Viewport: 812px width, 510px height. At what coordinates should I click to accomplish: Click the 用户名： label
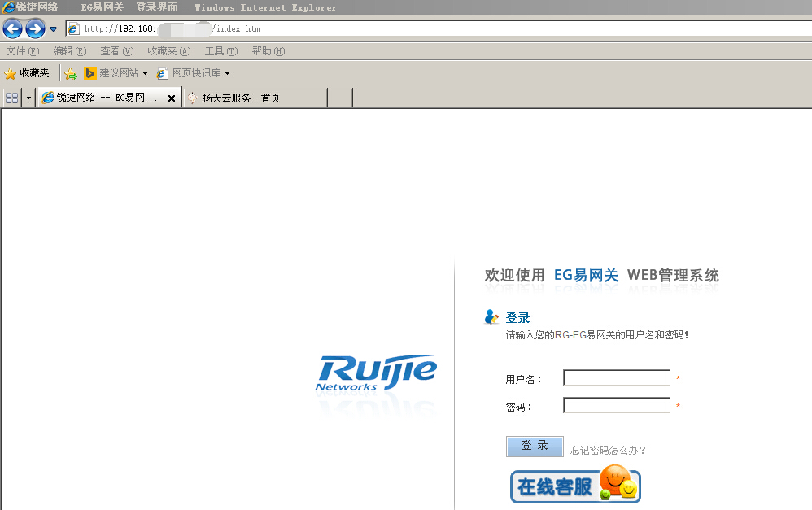[x=523, y=380]
